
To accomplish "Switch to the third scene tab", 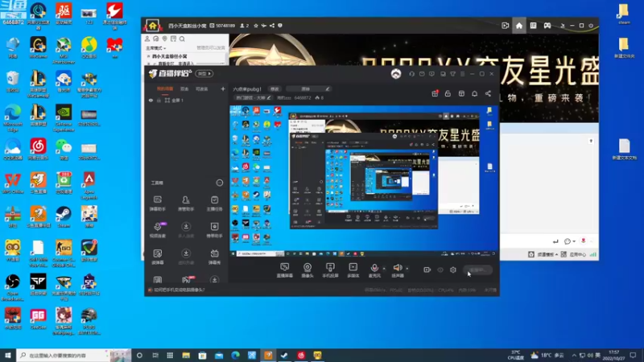I will [202, 88].
